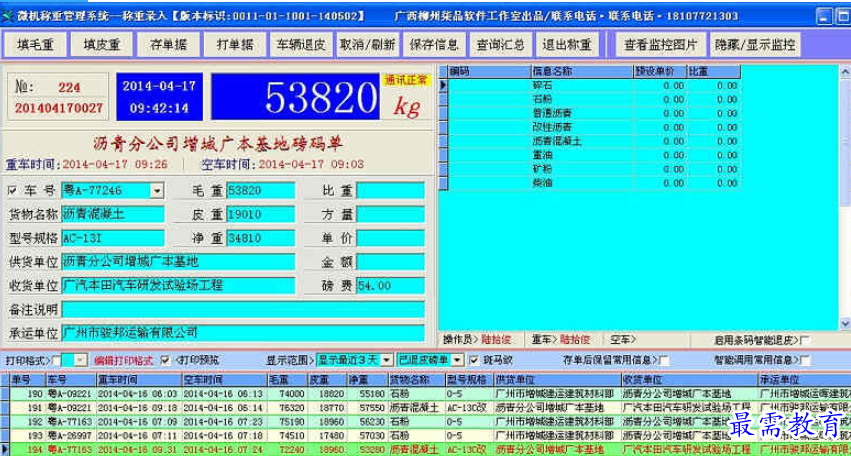This screenshot has height=456, width=851.
Task: Select the 改性沥青 row
Action: pos(590,127)
